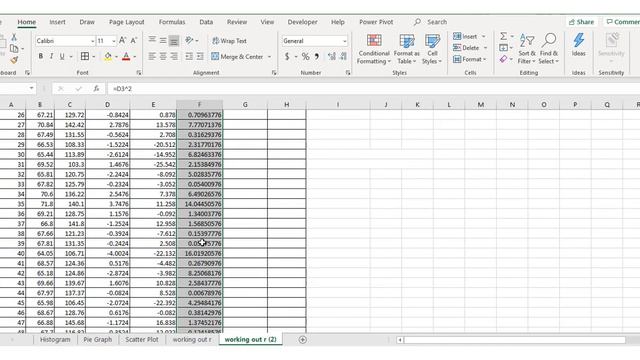Open the Font size dropdown
640x360 pixels.
point(113,41)
